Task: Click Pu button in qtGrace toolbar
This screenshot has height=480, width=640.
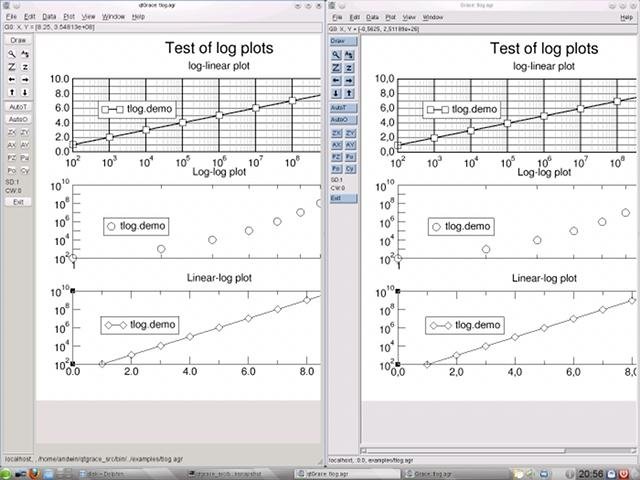Action: click(x=25, y=158)
